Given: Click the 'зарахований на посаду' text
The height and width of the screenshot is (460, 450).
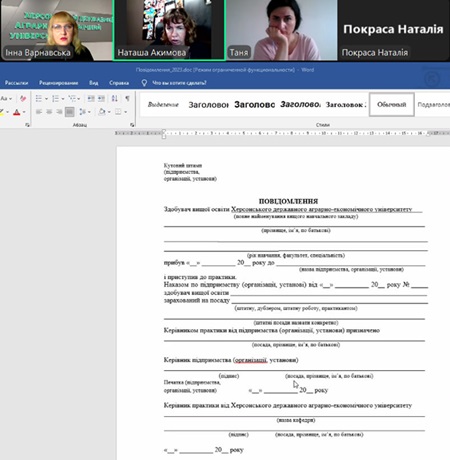Looking at the screenshot, I should click(x=197, y=300).
